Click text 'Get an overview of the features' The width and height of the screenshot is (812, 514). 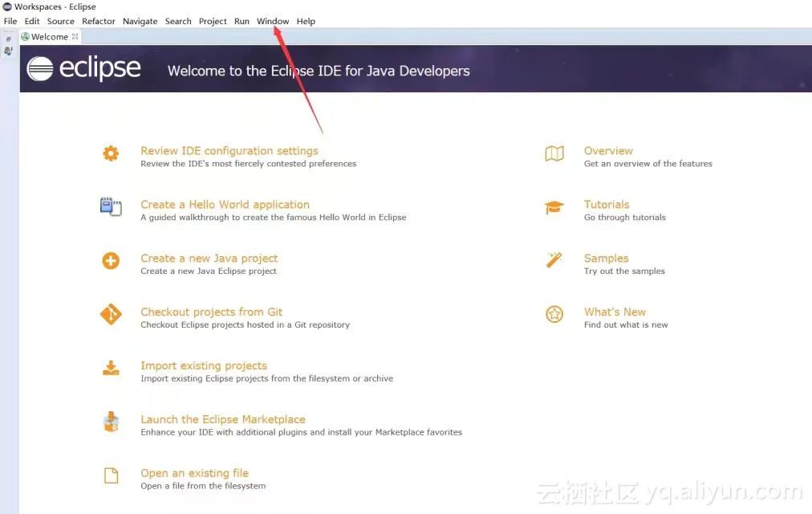click(x=648, y=164)
